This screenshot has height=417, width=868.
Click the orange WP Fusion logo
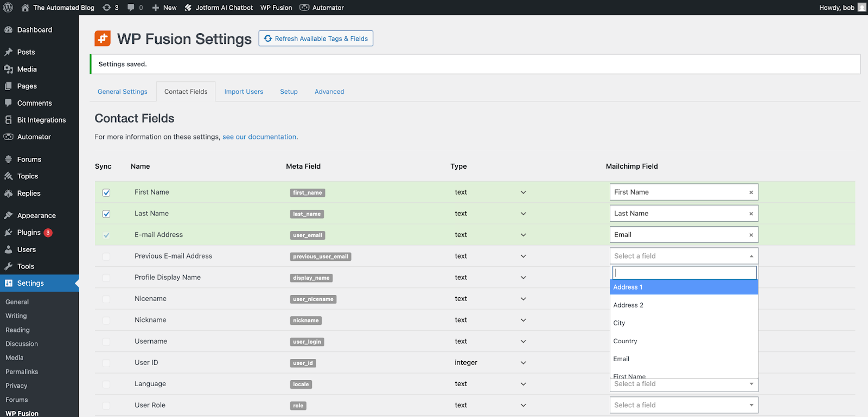click(103, 39)
